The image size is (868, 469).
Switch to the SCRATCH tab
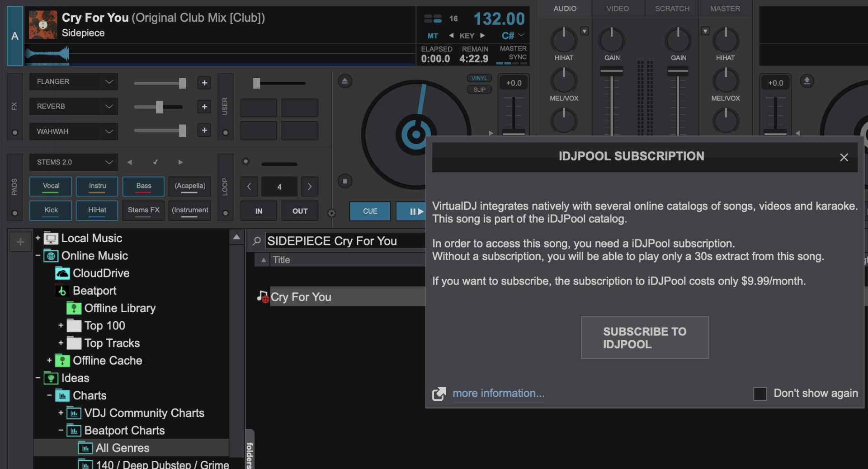point(672,8)
